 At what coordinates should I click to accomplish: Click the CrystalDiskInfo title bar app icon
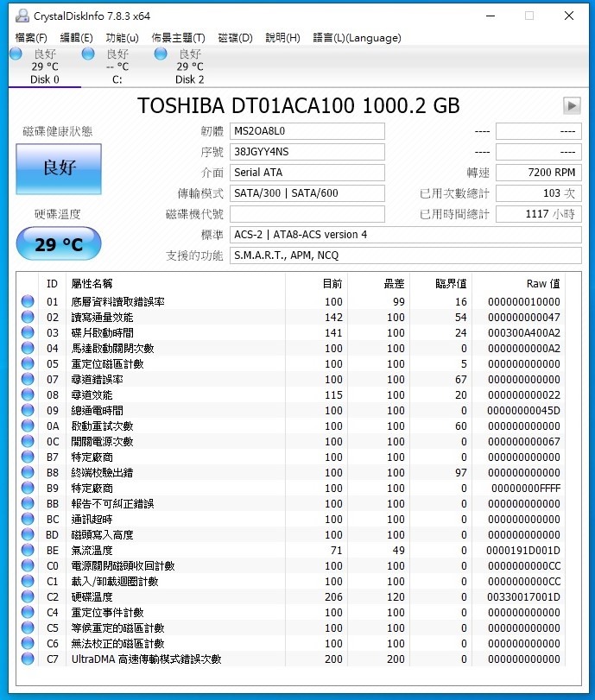point(22,16)
